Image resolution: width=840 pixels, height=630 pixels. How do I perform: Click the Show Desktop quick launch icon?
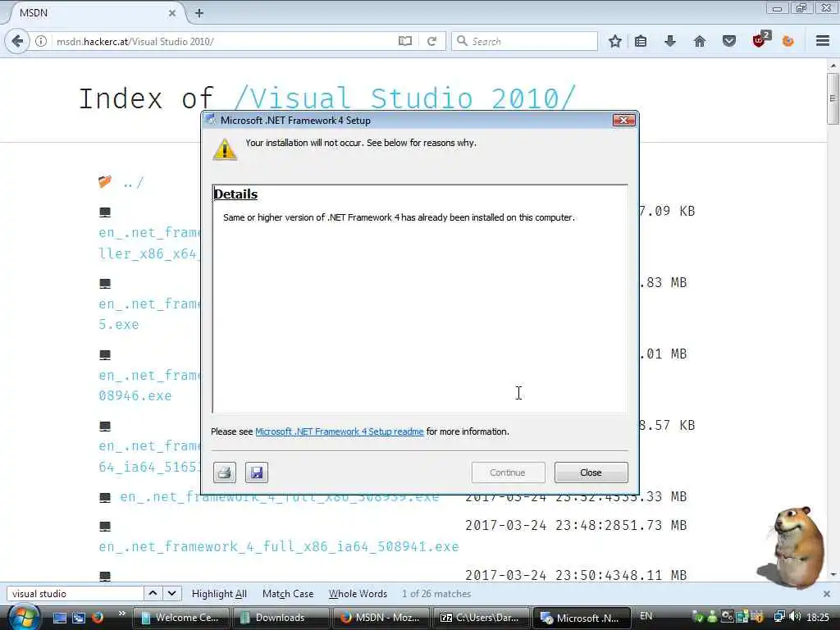tap(60, 618)
